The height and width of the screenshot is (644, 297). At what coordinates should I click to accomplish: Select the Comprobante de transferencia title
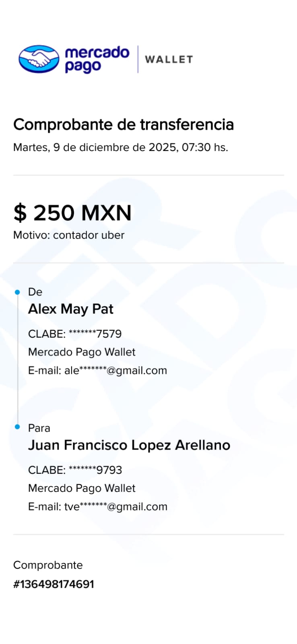(x=123, y=125)
